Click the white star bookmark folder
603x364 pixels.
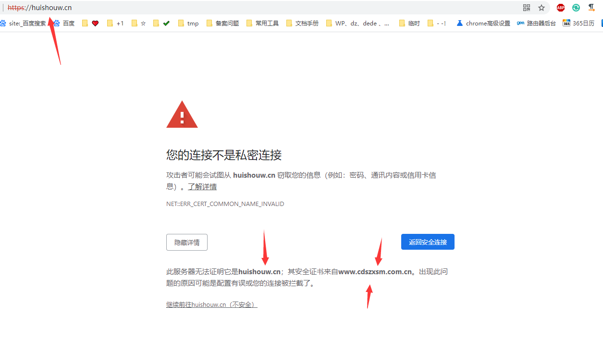139,23
